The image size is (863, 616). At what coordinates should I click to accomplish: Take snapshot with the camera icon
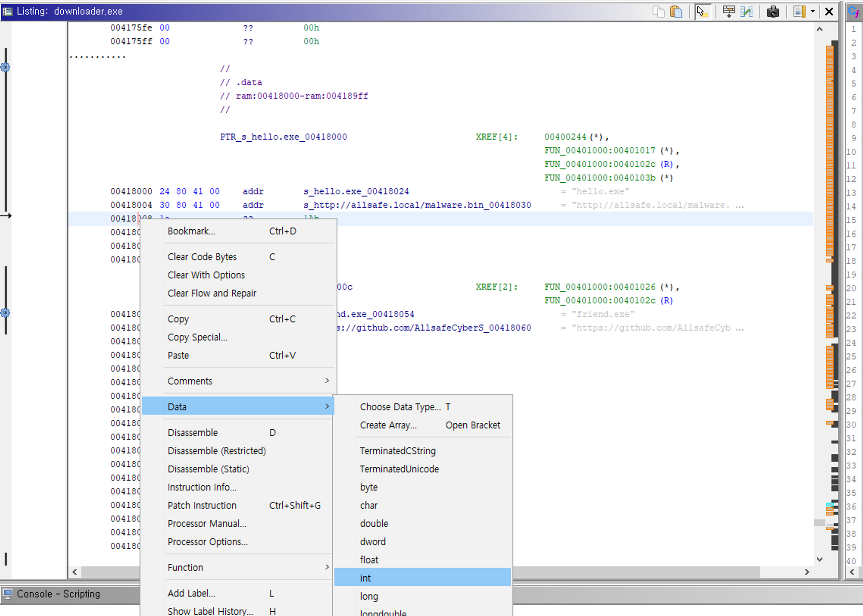click(x=773, y=11)
